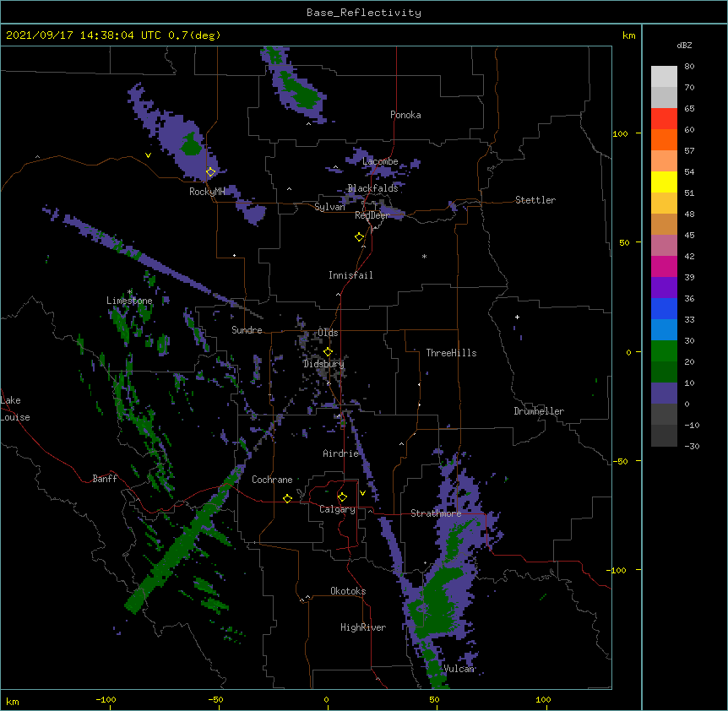Click the red 65 dBZ legend swatch
The image size is (728, 711).
pyautogui.click(x=664, y=118)
